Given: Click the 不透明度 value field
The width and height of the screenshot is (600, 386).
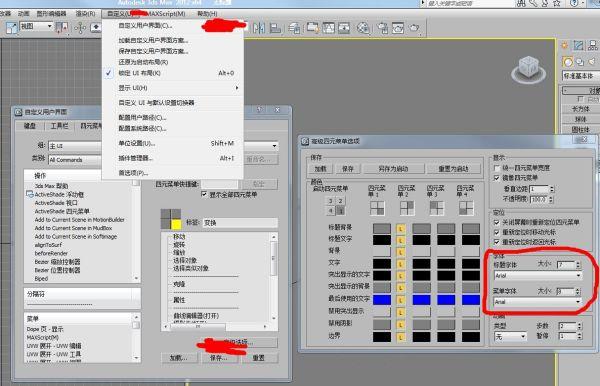Looking at the screenshot, I should [540, 199].
